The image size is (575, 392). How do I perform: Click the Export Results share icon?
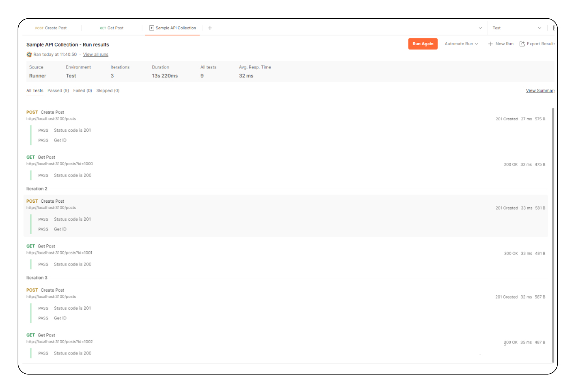[x=522, y=43]
